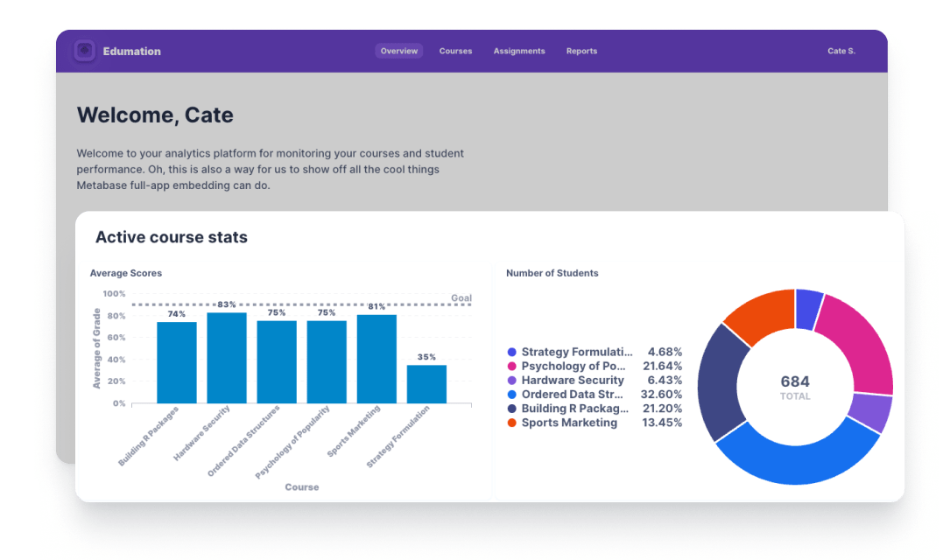Screen dimensions: 943x560
Task: Select the Ordered Data Structures bar
Action: pyautogui.click(x=276, y=361)
